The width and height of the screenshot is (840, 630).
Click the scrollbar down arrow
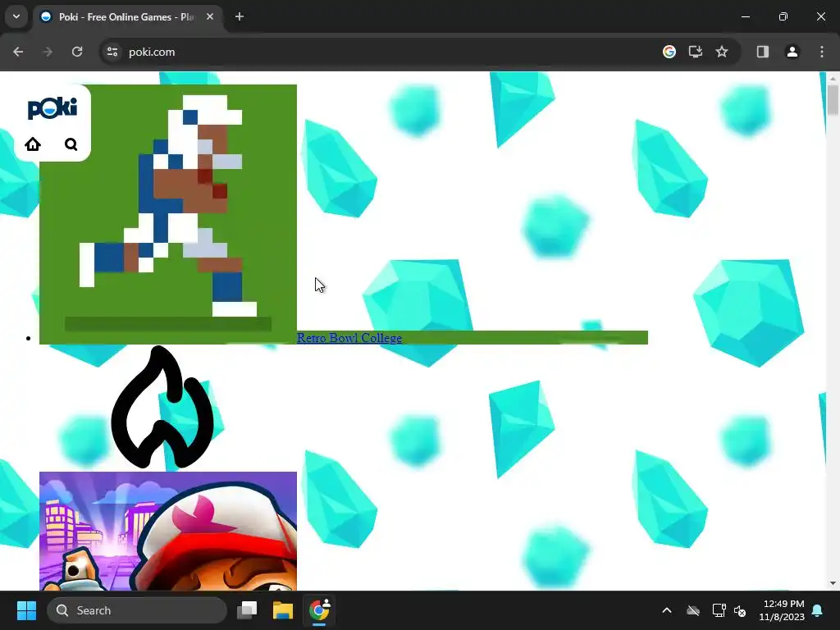[833, 583]
